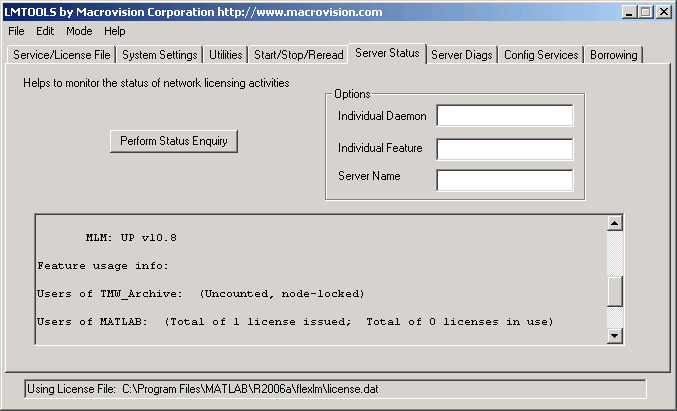The height and width of the screenshot is (411, 677).
Task: Focus the Individual Feature input field
Action: pos(505,149)
